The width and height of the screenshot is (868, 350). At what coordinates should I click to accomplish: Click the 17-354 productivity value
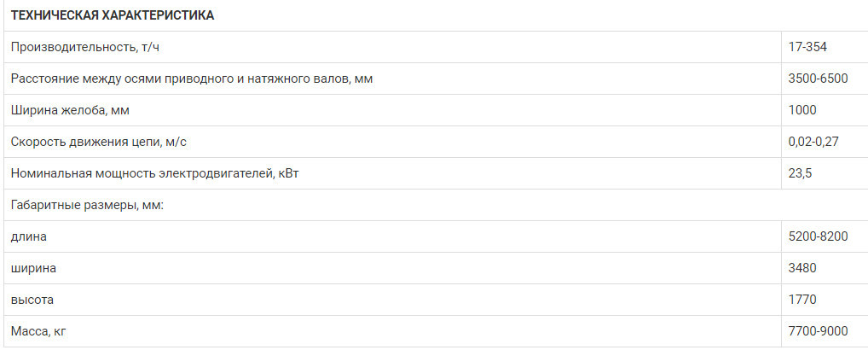[x=807, y=47]
